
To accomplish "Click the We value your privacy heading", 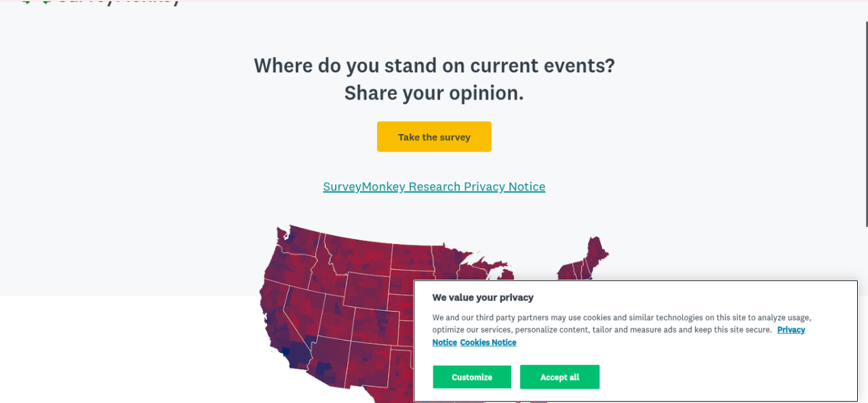I will [483, 297].
